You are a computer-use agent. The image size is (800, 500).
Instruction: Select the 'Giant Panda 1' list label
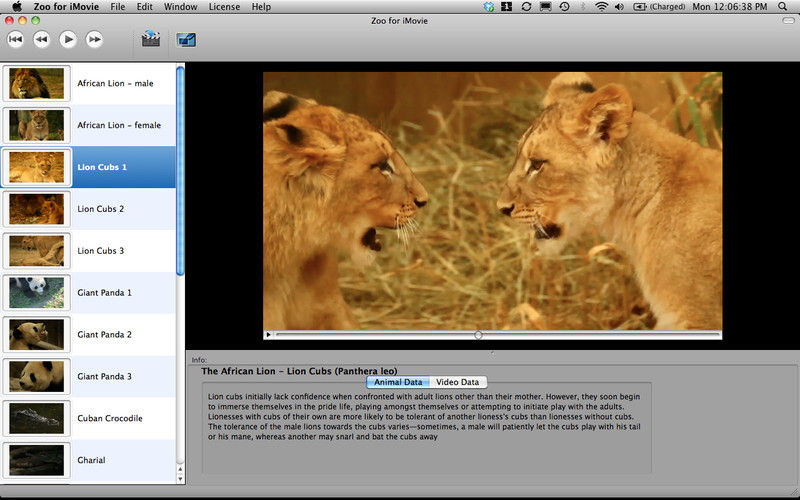[x=105, y=292]
